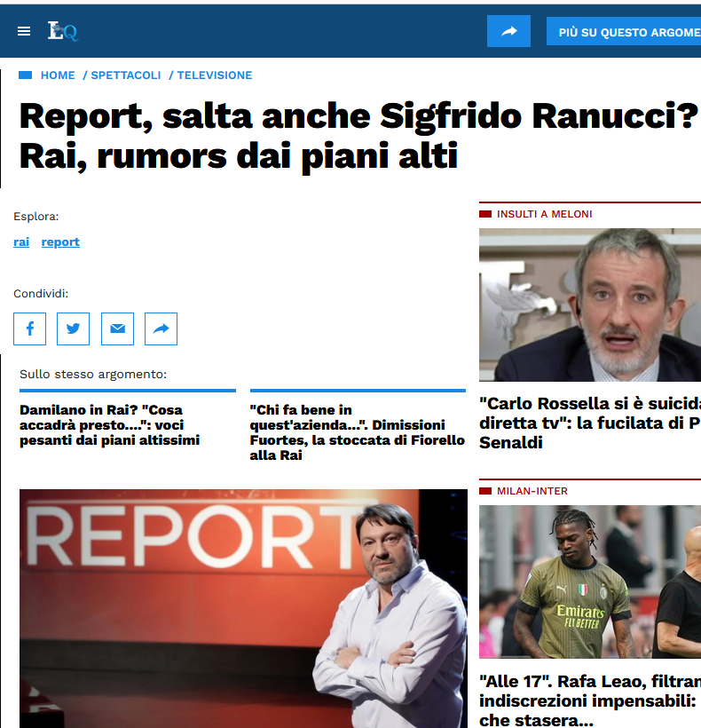Open the 'rai' tag link
Image resolution: width=701 pixels, height=728 pixels.
coord(21,241)
